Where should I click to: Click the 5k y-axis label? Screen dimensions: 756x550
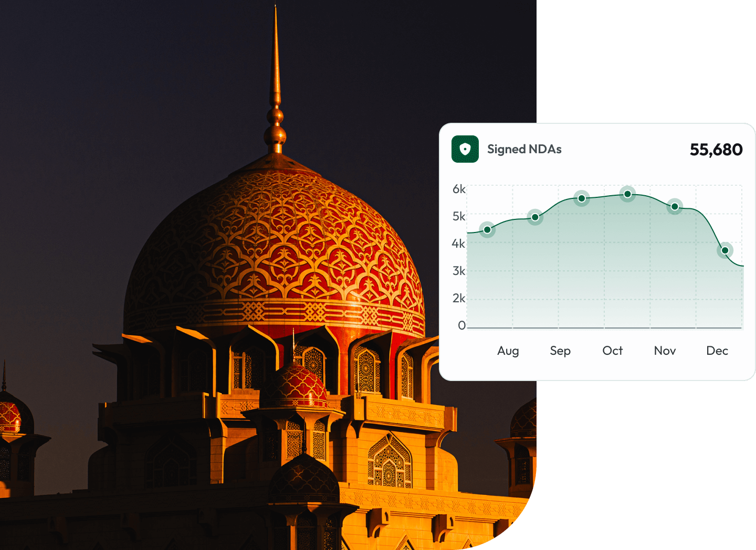point(459,216)
